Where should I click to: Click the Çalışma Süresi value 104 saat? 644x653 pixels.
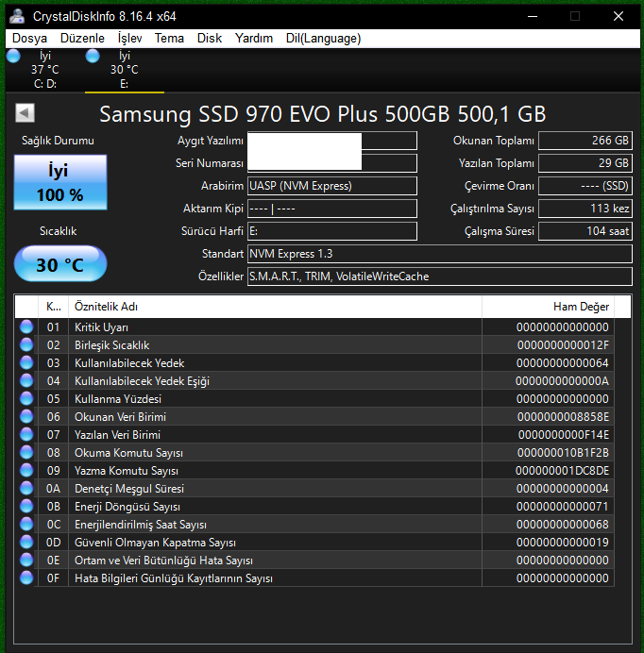585,231
